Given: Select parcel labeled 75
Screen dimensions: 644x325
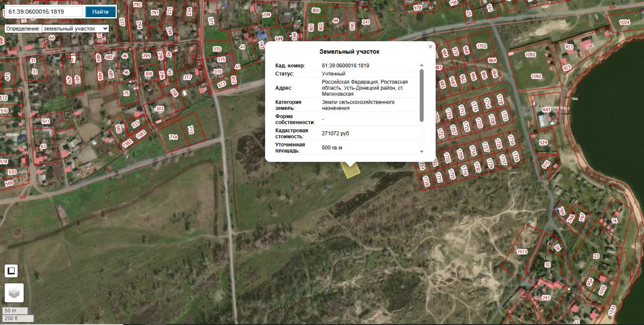Looking at the screenshot, I should point(126,93).
